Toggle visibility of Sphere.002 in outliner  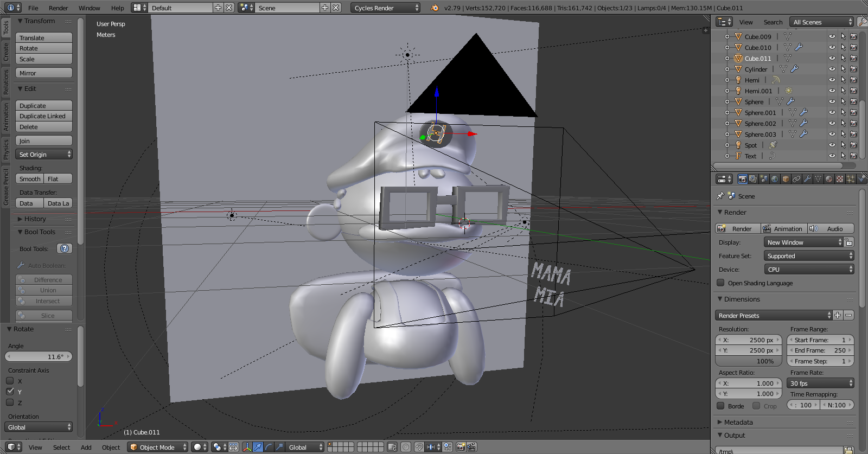[832, 123]
